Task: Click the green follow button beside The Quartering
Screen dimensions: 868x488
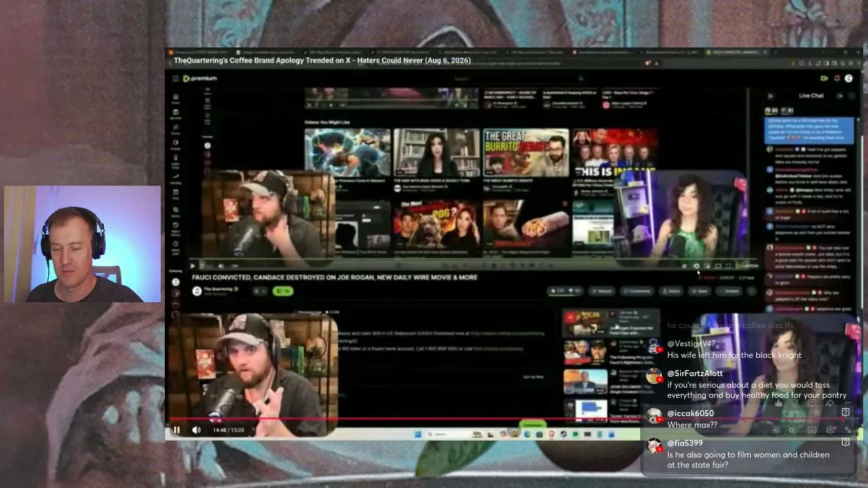Action: click(x=283, y=291)
